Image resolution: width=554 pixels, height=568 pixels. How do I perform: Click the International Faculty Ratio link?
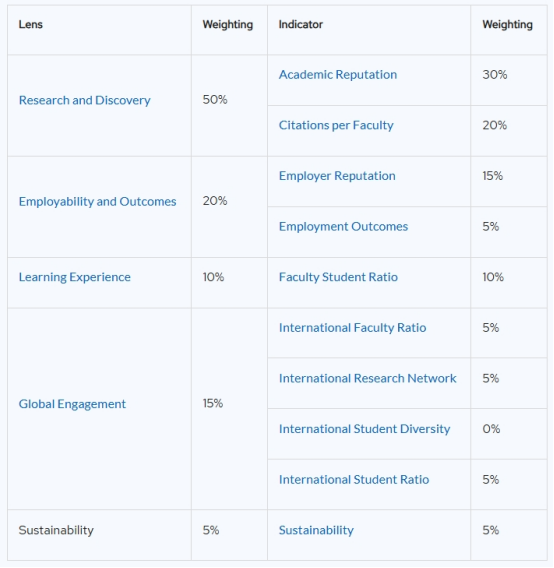(x=352, y=328)
